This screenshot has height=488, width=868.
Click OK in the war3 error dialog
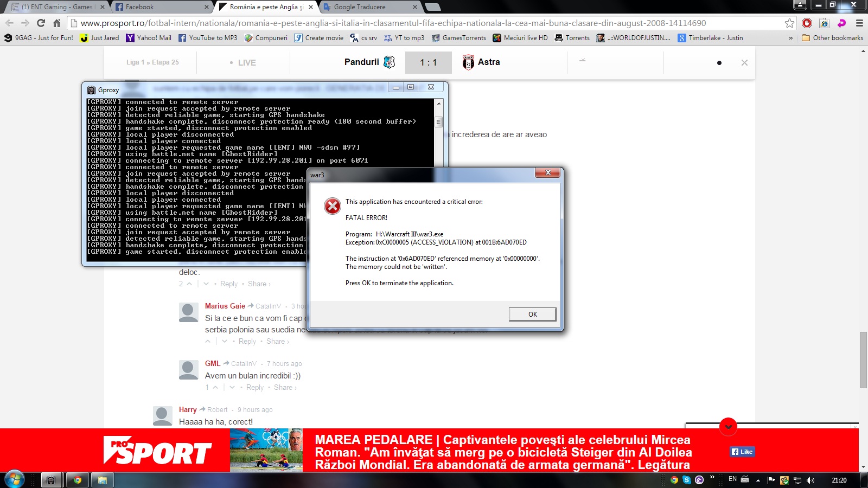coord(532,314)
